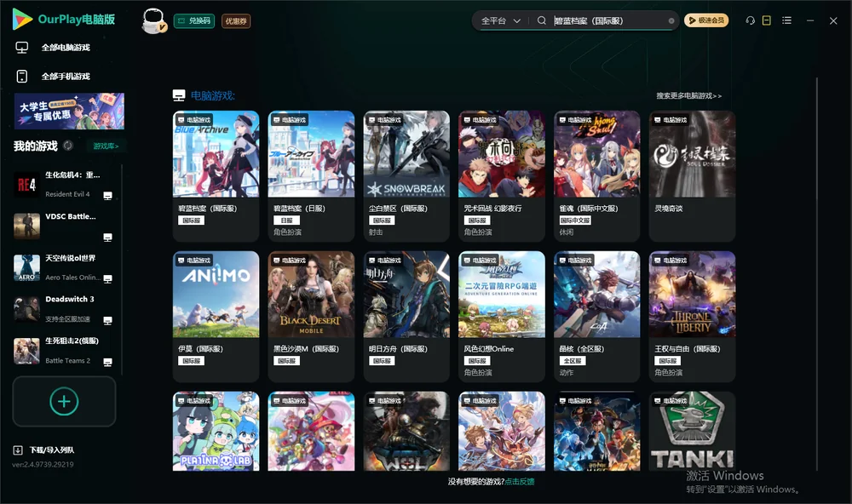Click the search magnifier icon

point(542,20)
